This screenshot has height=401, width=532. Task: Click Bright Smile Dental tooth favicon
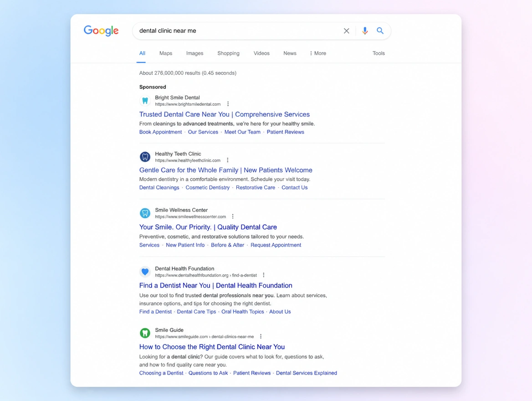145,101
